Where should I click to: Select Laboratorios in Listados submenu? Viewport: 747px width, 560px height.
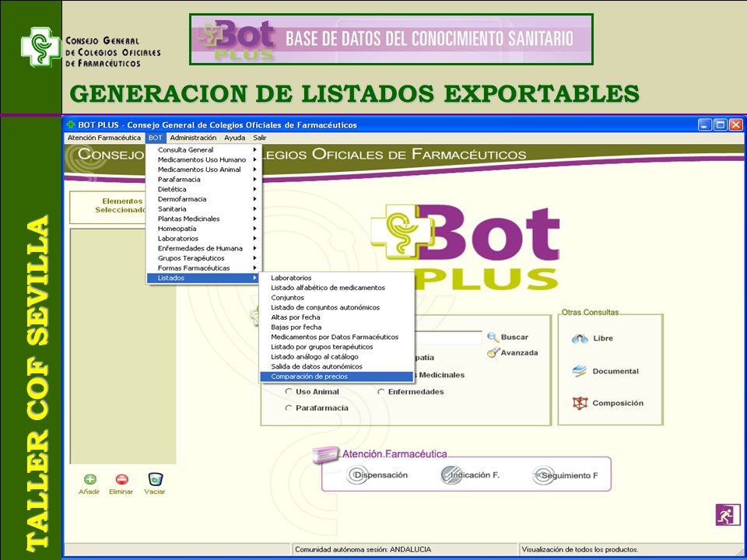click(x=336, y=278)
